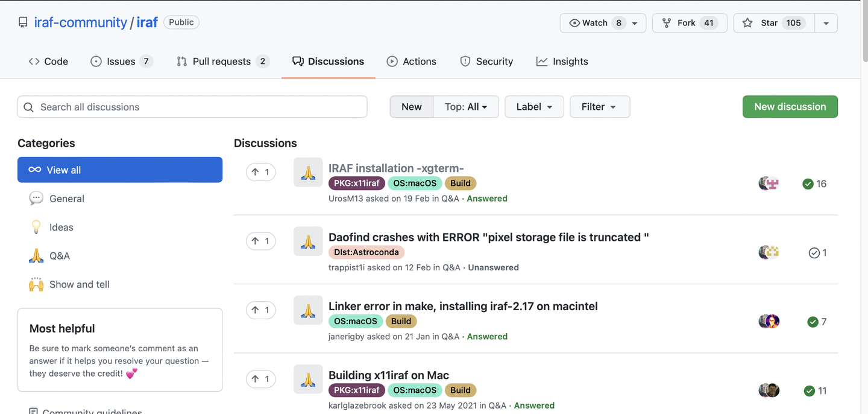Toggle the New sort button
The image size is (868, 414).
[x=412, y=107]
